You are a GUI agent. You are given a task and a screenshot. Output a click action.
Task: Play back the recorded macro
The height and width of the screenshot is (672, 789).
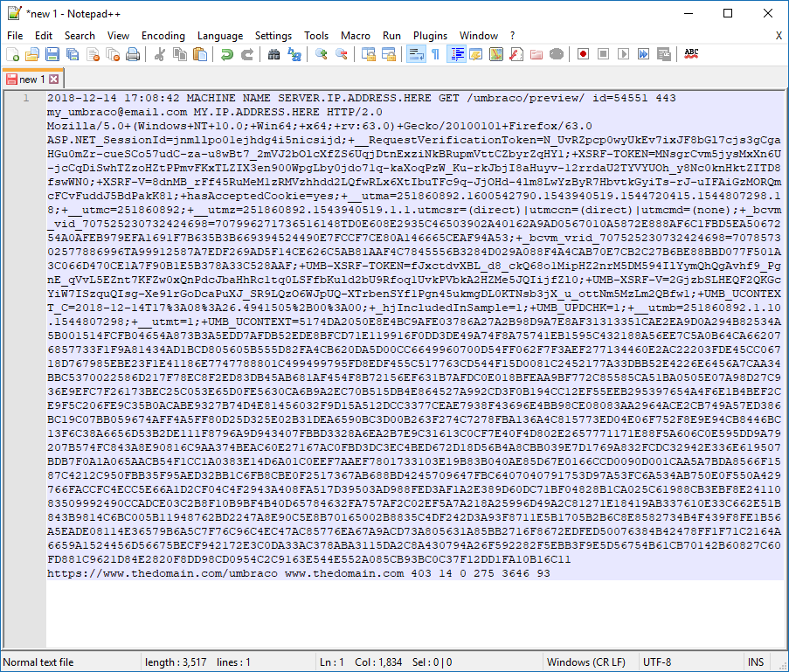[624, 54]
